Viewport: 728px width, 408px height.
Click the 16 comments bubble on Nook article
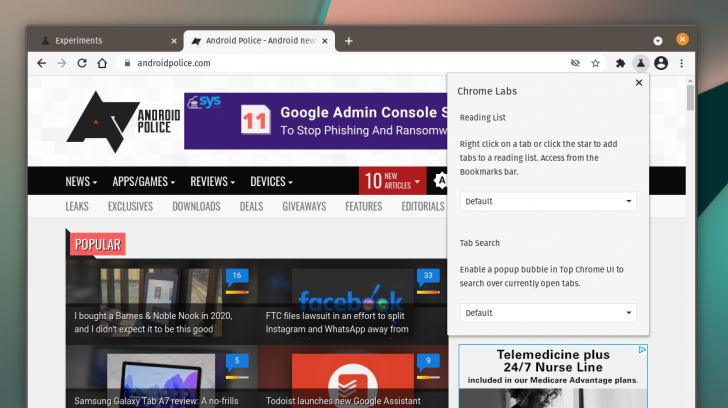click(x=237, y=276)
